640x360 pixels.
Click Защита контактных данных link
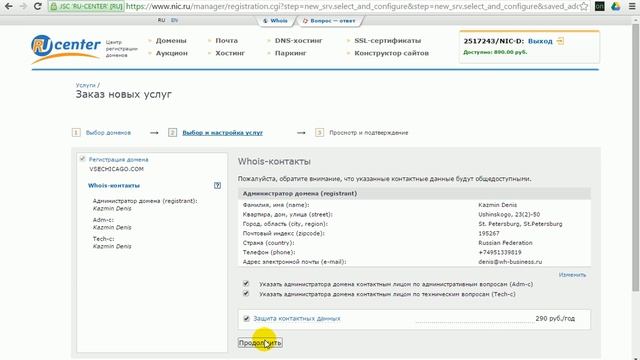tap(297, 318)
